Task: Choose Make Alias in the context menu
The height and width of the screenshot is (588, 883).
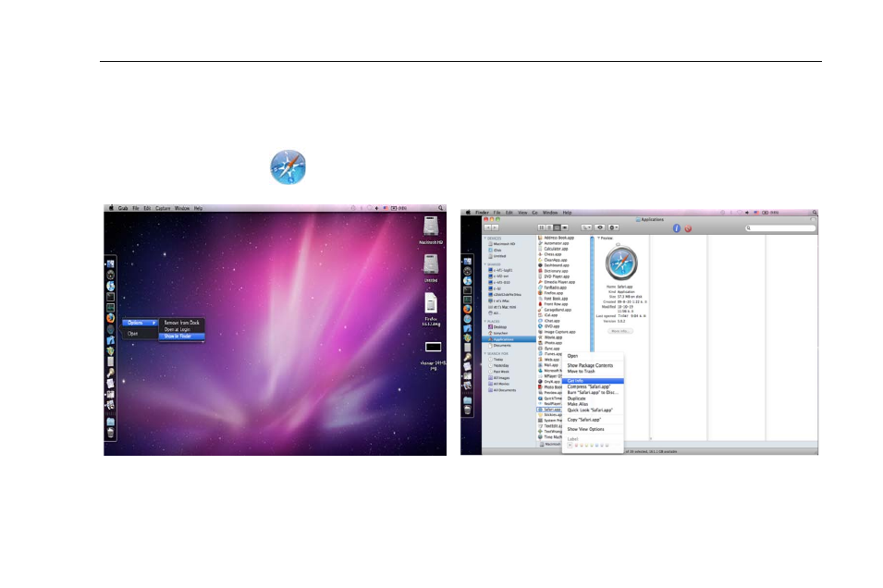Action: tap(593, 404)
